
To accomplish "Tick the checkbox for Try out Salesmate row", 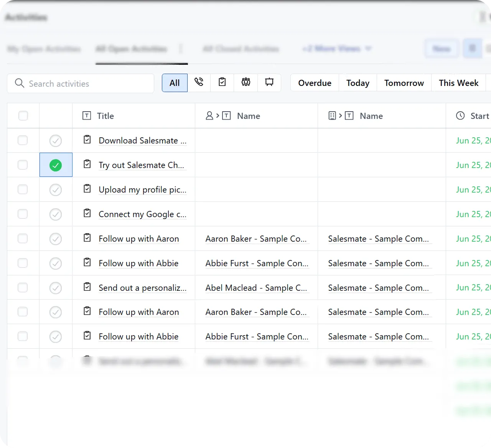I will (23, 165).
